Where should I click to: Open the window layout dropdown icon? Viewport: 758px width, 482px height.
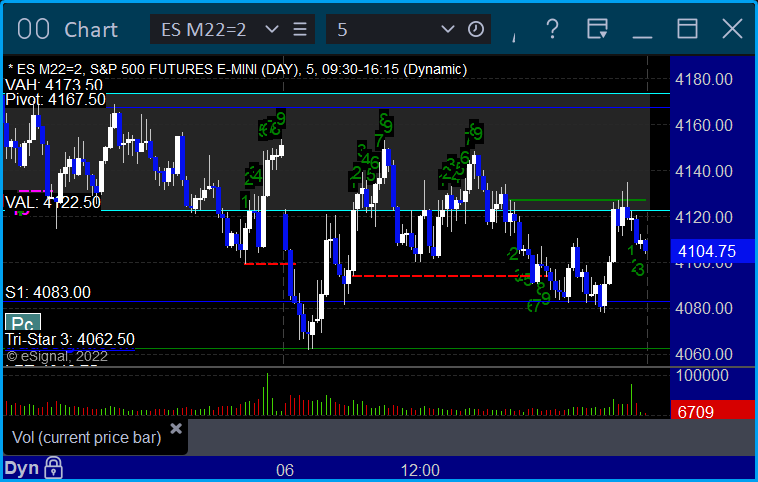click(598, 29)
